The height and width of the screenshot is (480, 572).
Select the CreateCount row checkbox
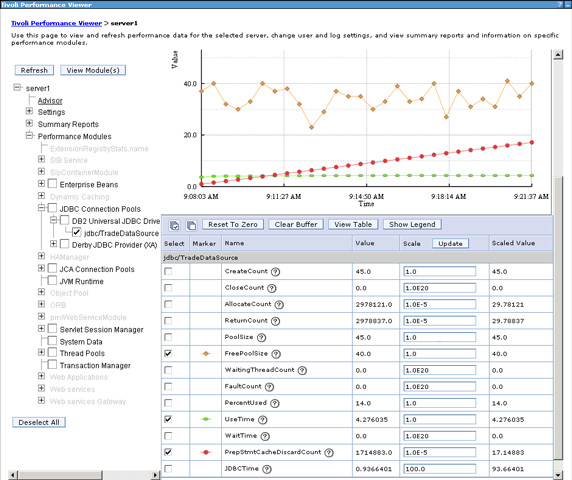click(x=168, y=271)
